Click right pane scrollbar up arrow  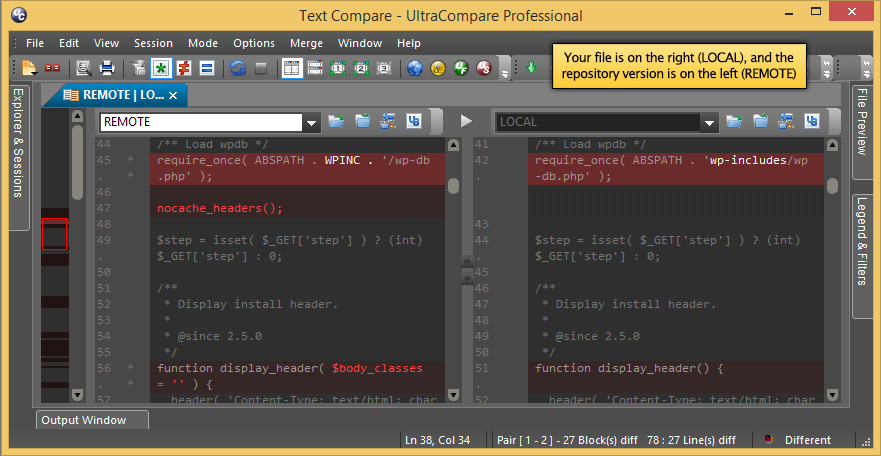tap(833, 145)
